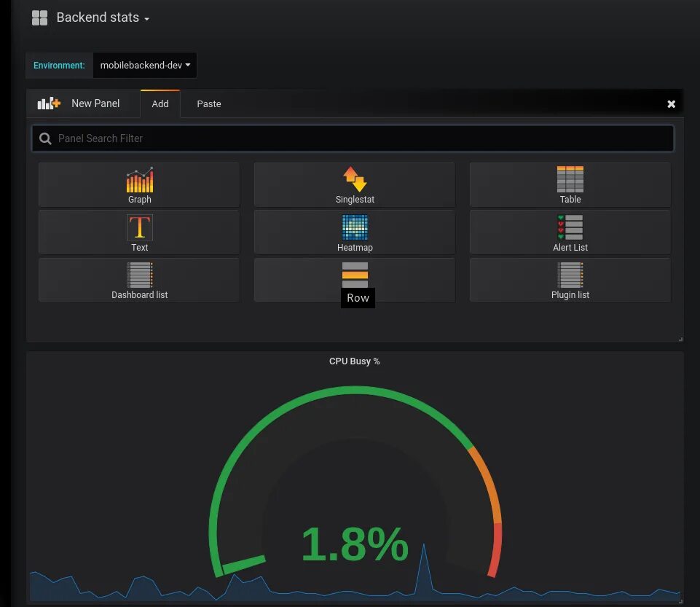700x607 pixels.
Task: Open the Backend stats dashboard dropdown
Action: pos(103,17)
